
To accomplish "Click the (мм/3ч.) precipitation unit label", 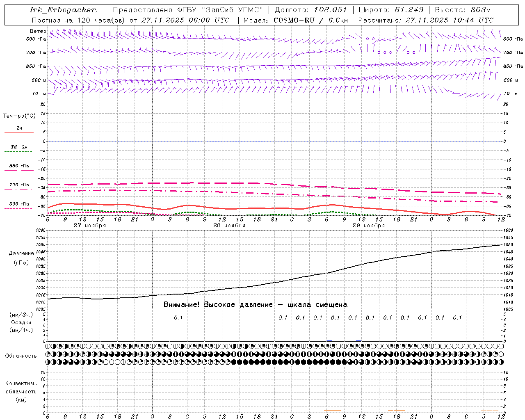I will click(21, 315).
